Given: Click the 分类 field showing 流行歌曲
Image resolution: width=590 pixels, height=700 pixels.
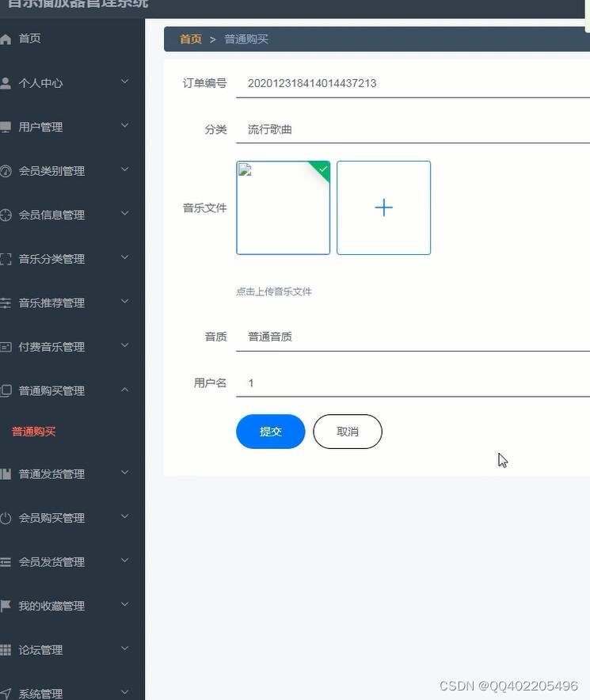Looking at the screenshot, I should pyautogui.click(x=413, y=130).
